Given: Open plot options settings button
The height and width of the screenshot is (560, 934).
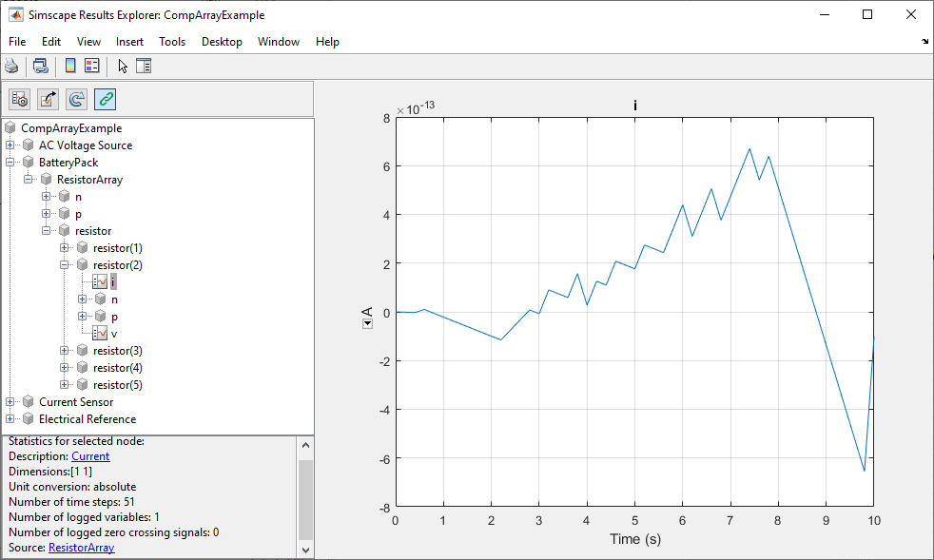Looking at the screenshot, I should (x=20, y=99).
